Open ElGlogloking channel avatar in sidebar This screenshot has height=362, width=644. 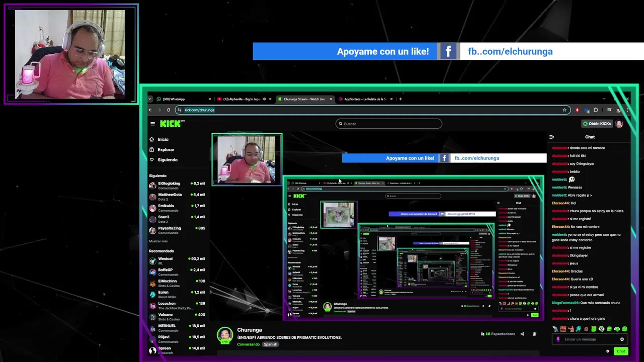pyautogui.click(x=152, y=186)
